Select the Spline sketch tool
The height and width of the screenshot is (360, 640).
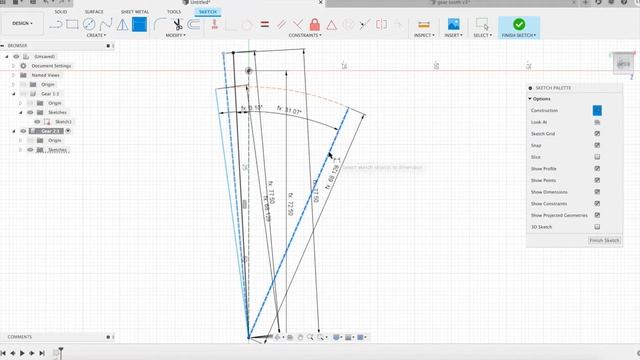click(x=106, y=24)
